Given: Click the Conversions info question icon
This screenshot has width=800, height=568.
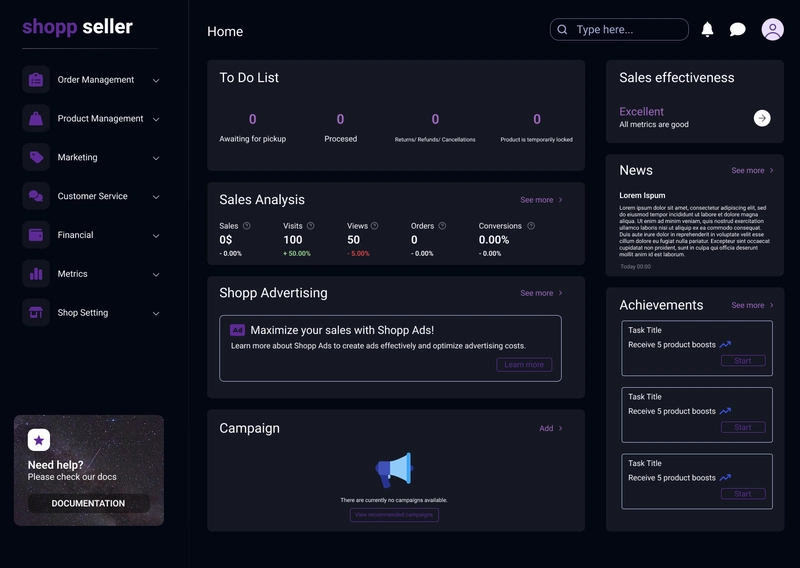Looking at the screenshot, I should pyautogui.click(x=531, y=226).
